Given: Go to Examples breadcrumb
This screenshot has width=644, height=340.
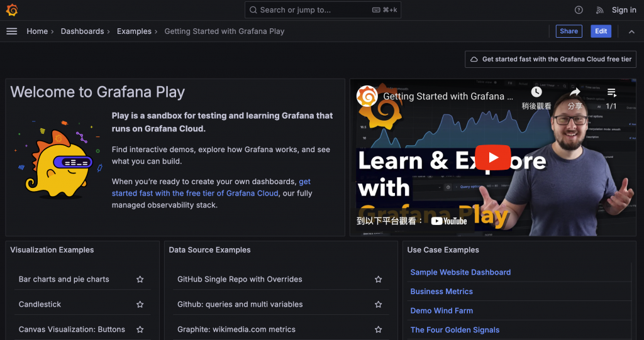Looking at the screenshot, I should coord(134,31).
